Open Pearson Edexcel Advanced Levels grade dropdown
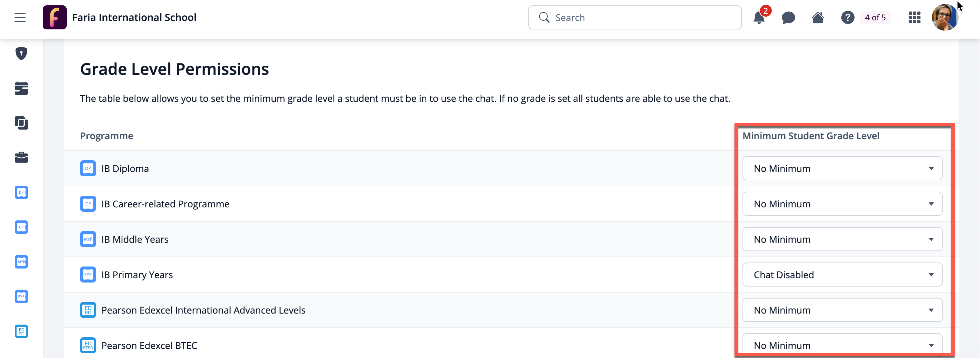This screenshot has width=980, height=358. pos(842,310)
